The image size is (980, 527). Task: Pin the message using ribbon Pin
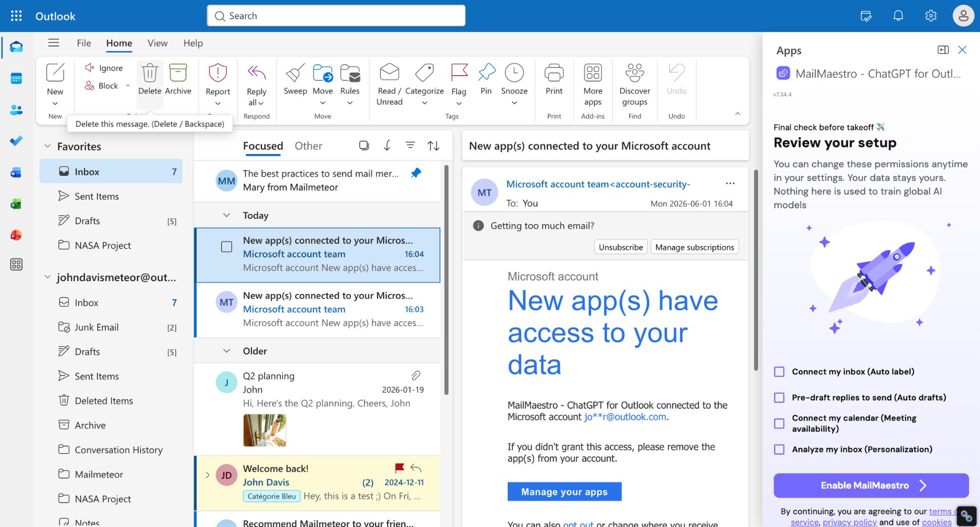486,79
